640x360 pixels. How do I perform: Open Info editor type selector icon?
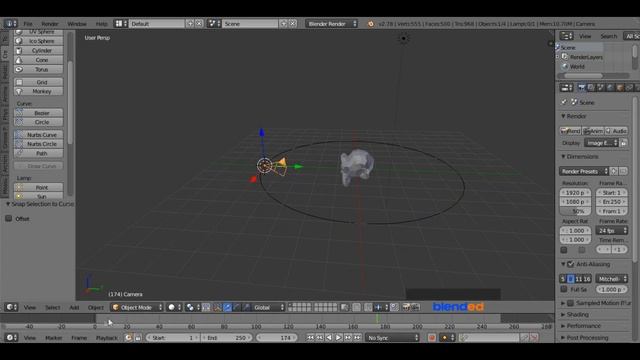coord(10,24)
